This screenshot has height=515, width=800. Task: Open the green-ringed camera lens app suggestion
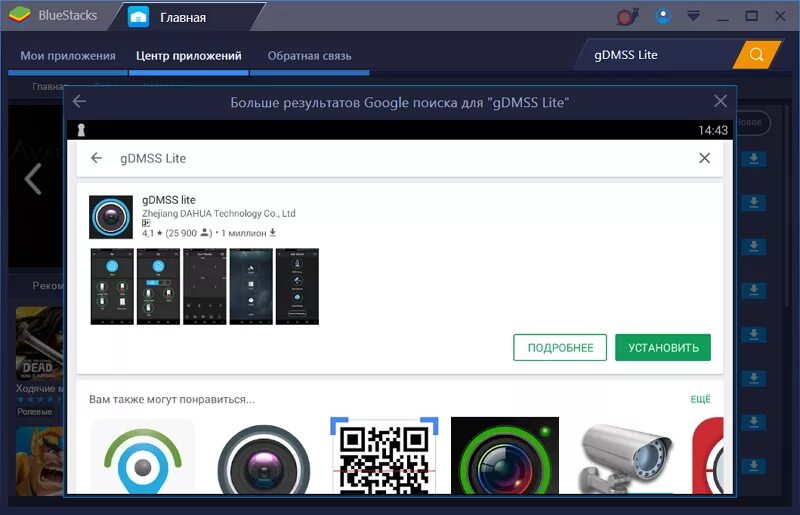(505, 455)
